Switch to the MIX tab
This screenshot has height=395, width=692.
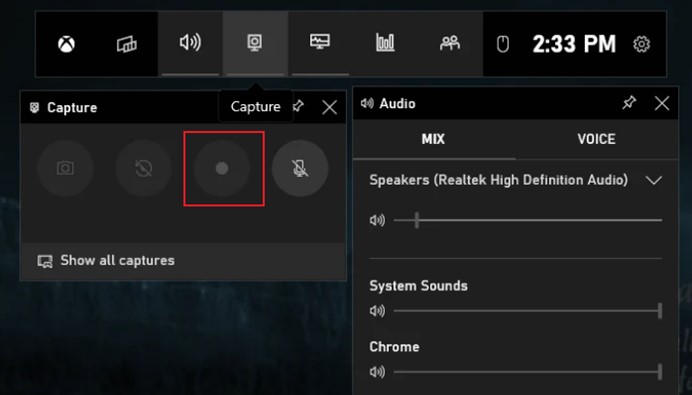(x=434, y=139)
